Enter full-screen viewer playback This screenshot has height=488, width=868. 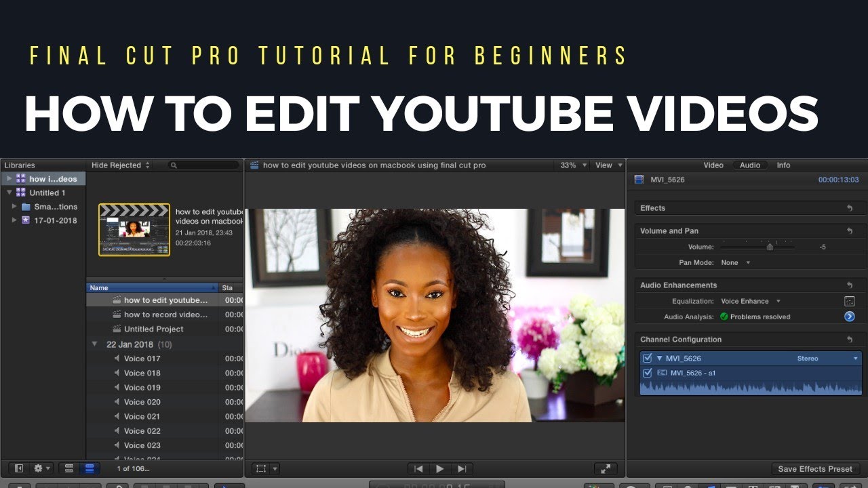(606, 468)
